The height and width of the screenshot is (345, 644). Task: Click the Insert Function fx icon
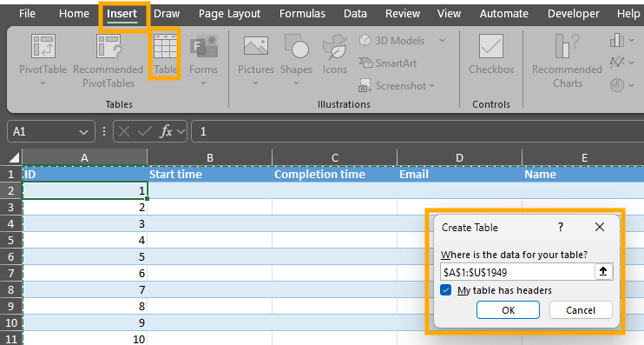click(166, 131)
